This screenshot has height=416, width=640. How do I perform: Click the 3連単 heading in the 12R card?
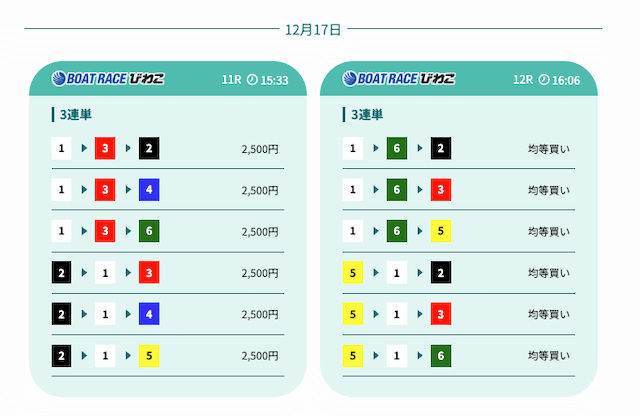366,114
